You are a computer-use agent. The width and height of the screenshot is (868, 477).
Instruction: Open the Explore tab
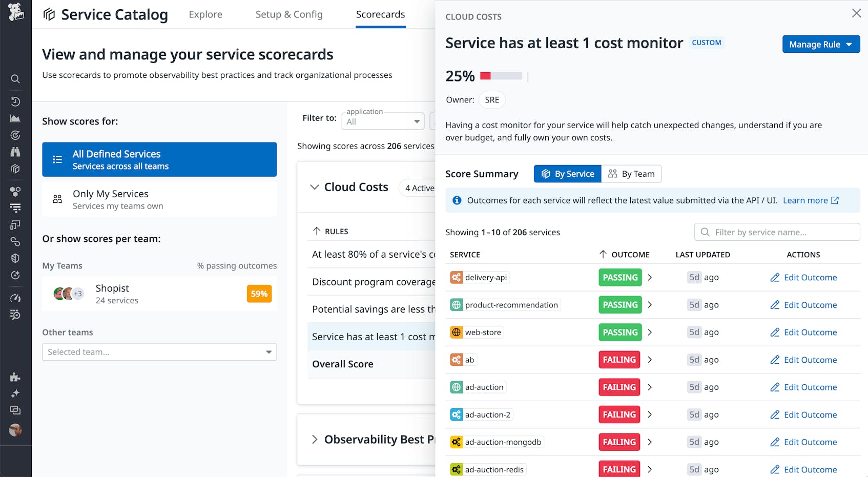point(205,14)
